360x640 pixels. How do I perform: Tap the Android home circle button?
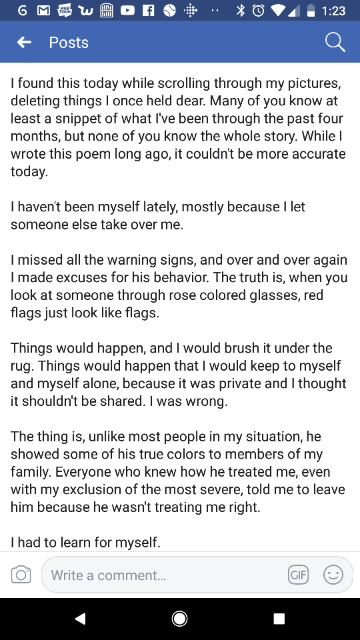click(180, 619)
